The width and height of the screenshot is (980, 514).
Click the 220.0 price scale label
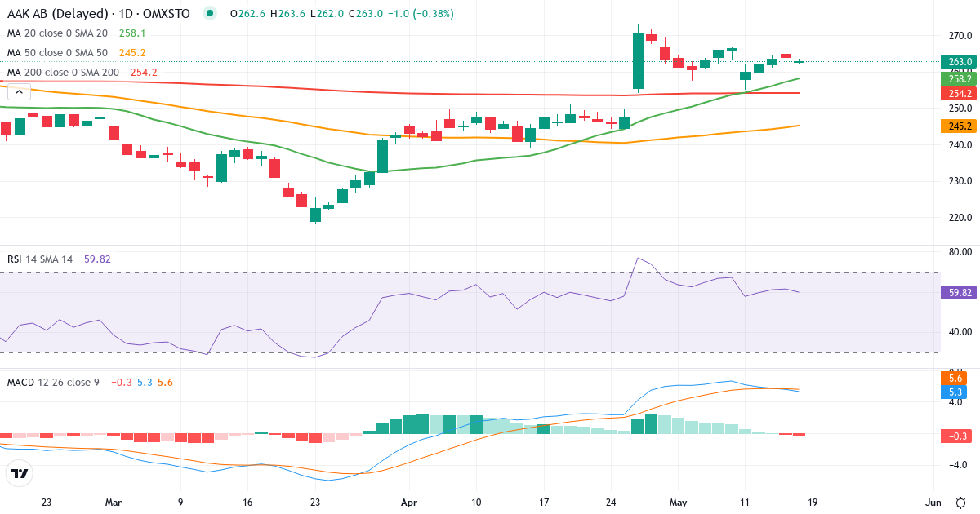tap(960, 218)
